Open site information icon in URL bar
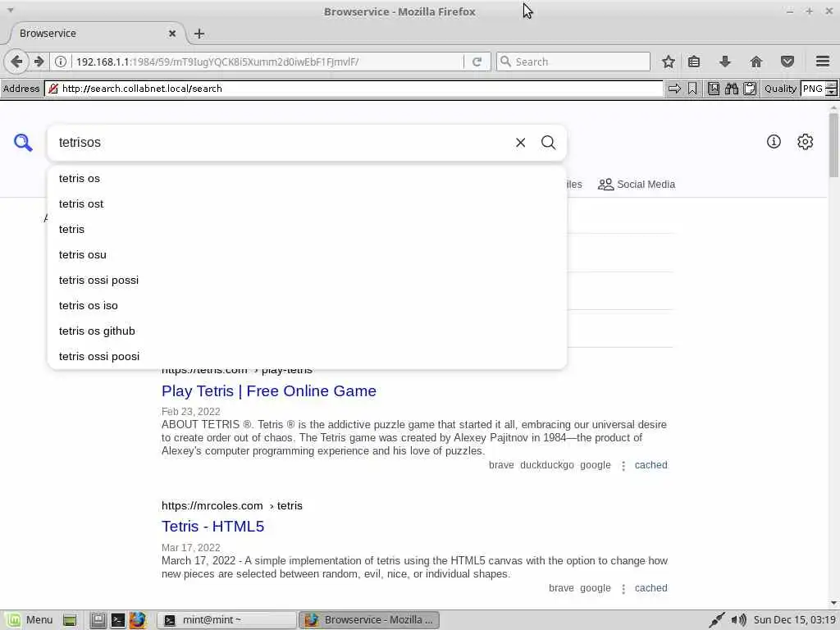Screen dimensions: 840x630 click(61, 62)
